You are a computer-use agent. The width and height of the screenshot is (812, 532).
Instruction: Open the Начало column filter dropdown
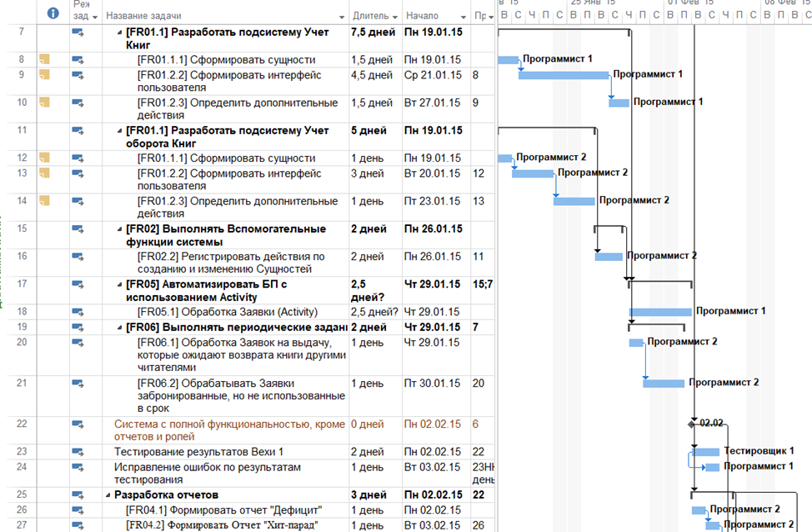click(x=464, y=18)
